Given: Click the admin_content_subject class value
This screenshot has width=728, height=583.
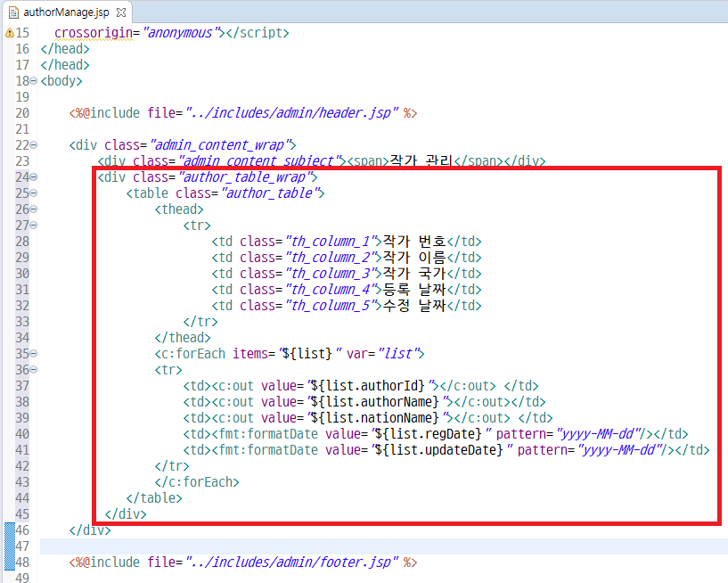Looking at the screenshot, I should (260, 161).
